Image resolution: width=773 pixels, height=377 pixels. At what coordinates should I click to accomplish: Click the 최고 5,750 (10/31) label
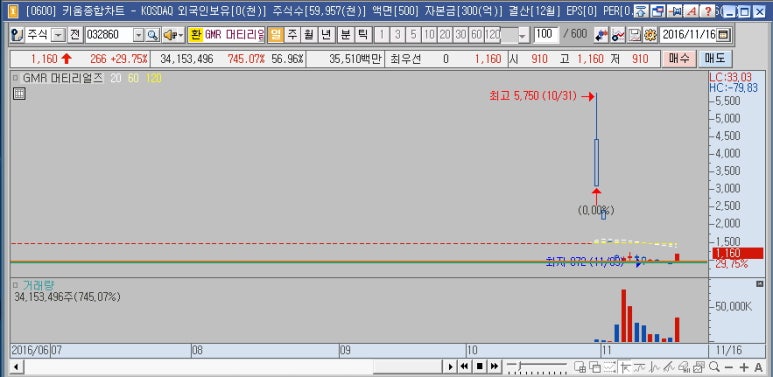pos(533,97)
